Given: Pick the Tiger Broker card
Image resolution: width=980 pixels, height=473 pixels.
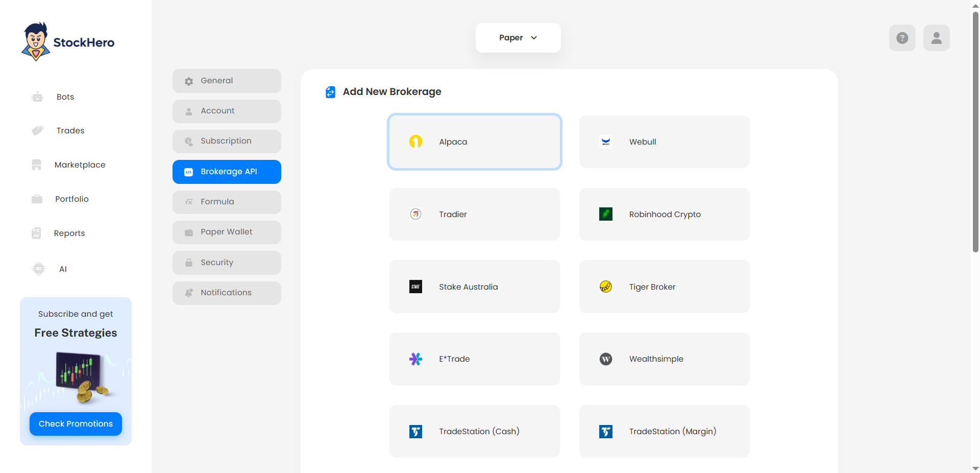Looking at the screenshot, I should pos(665,287).
